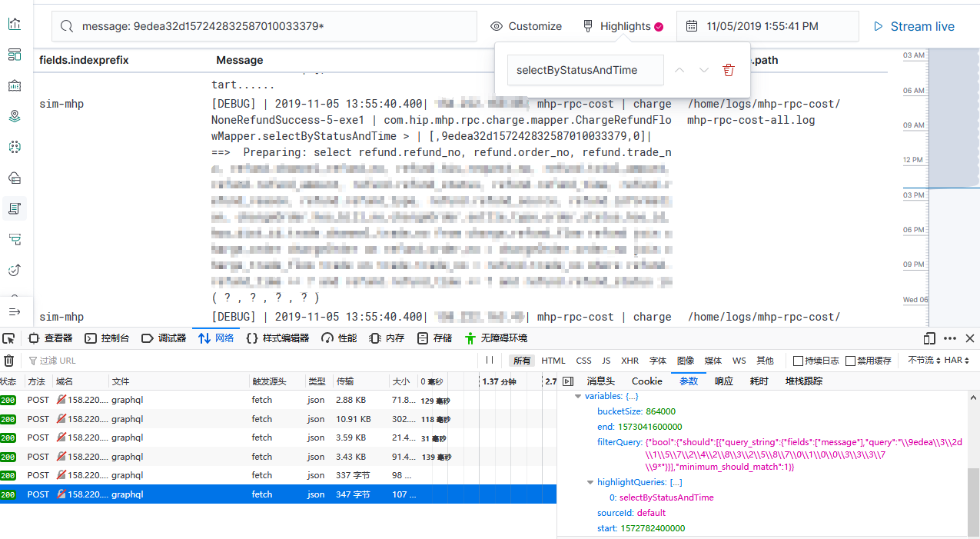980x539 pixels.
Task: Filter requests by WS type
Action: pos(739,361)
